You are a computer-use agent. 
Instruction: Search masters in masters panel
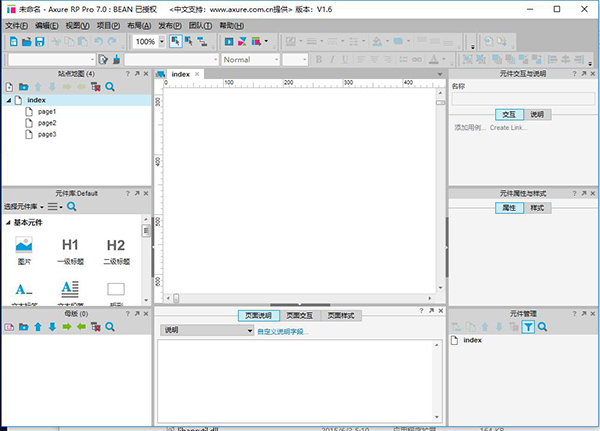click(x=110, y=327)
